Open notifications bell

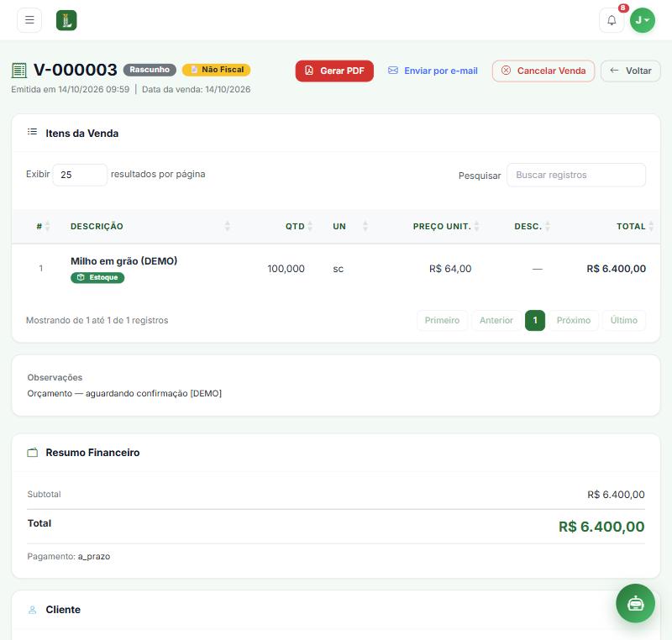tap(612, 20)
